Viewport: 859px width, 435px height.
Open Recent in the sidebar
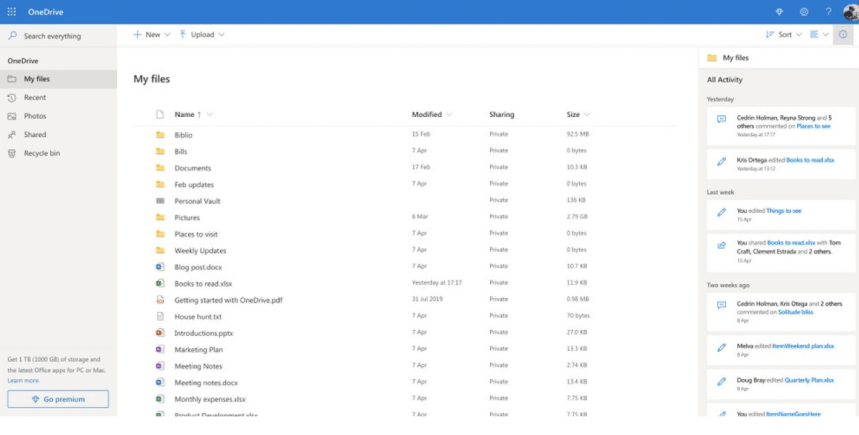coord(58,98)
